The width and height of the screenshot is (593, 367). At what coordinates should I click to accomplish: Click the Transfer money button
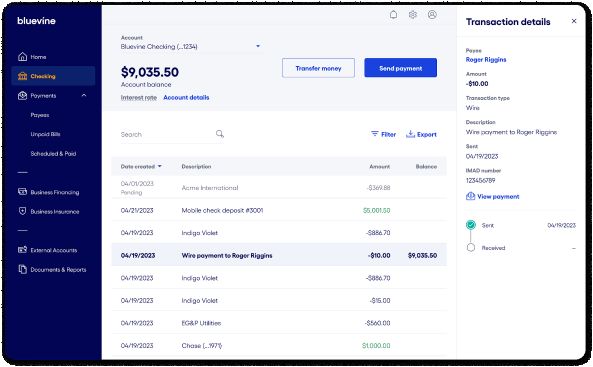(x=318, y=68)
